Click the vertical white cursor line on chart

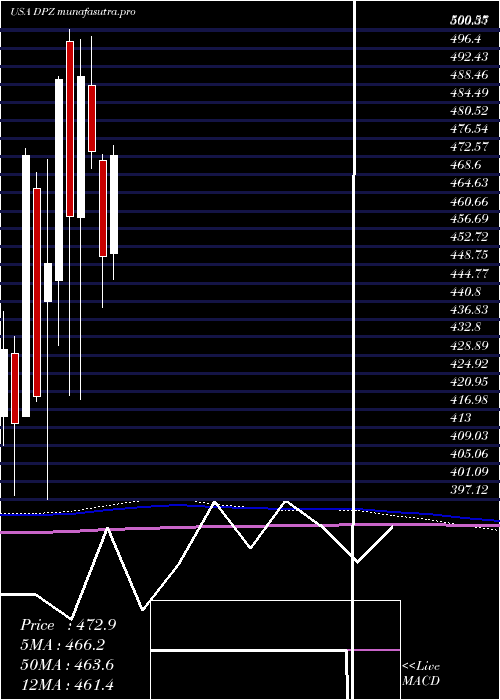coord(355,348)
